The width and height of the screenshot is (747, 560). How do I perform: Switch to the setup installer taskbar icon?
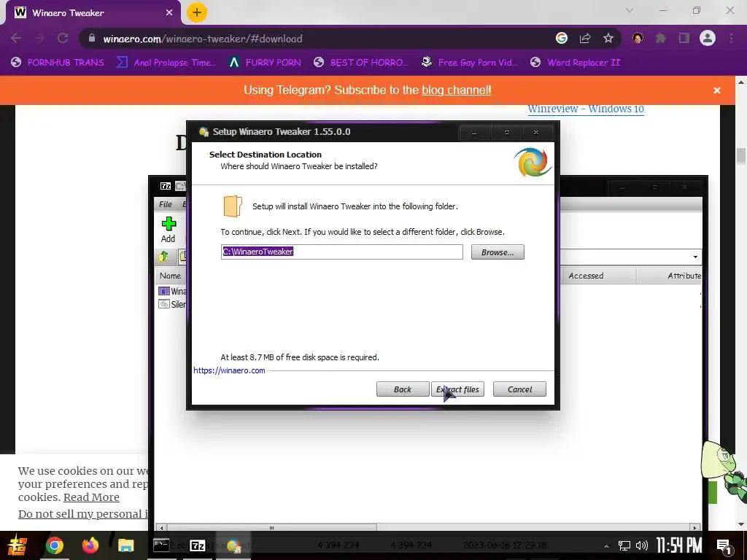coord(233,545)
